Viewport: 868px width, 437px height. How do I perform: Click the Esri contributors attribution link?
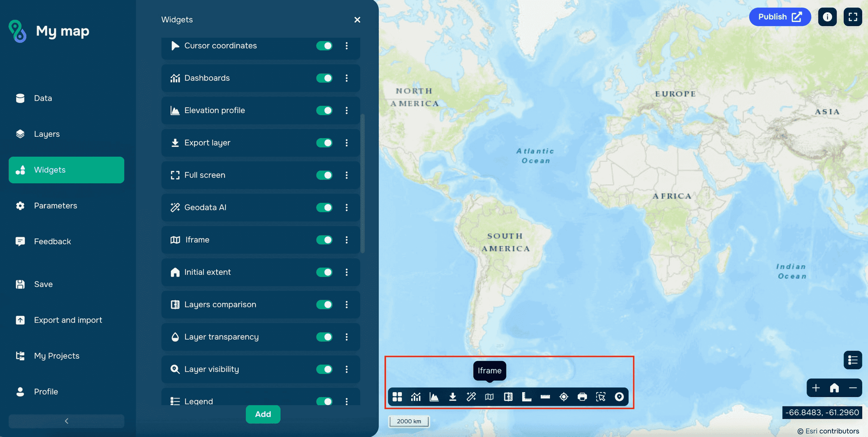pos(828,431)
